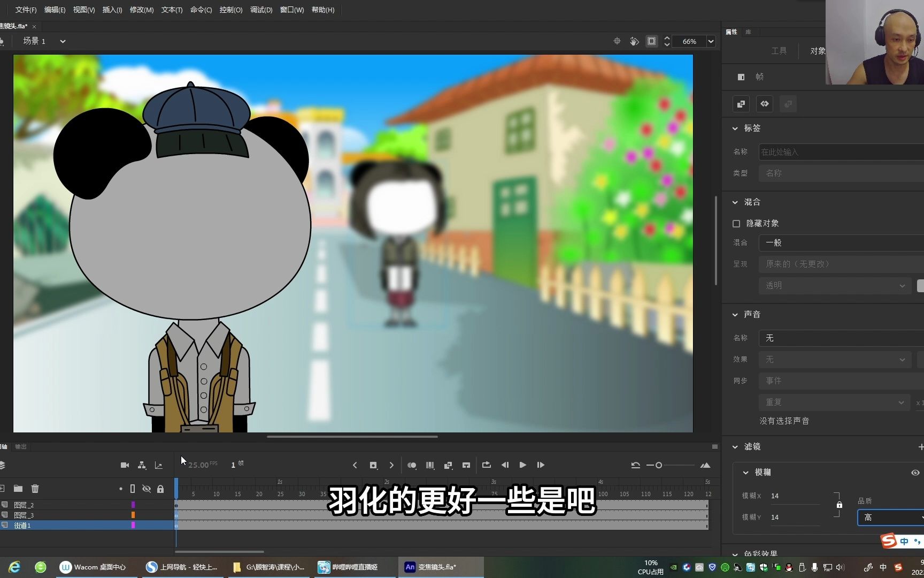Viewport: 924px width, 578px height.
Task: Click the diamond keyframe properties icon
Action: [765, 104]
